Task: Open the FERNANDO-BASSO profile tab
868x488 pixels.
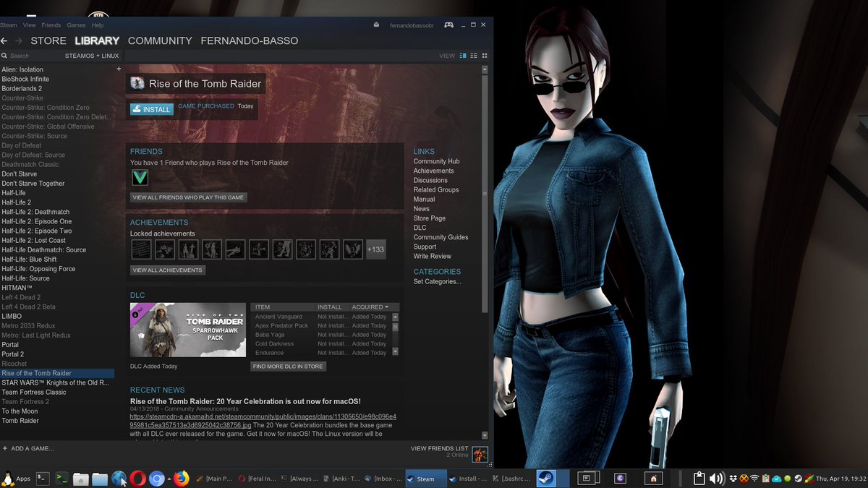Action: (250, 40)
